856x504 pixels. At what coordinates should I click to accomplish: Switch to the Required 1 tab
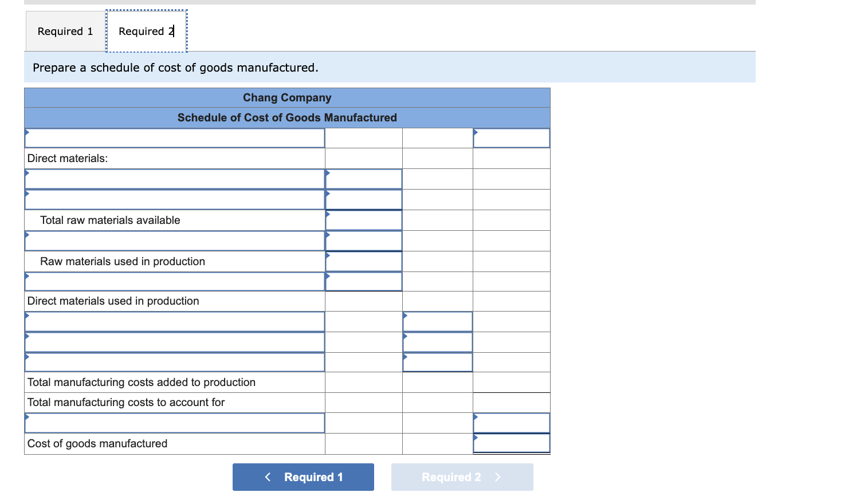64,31
